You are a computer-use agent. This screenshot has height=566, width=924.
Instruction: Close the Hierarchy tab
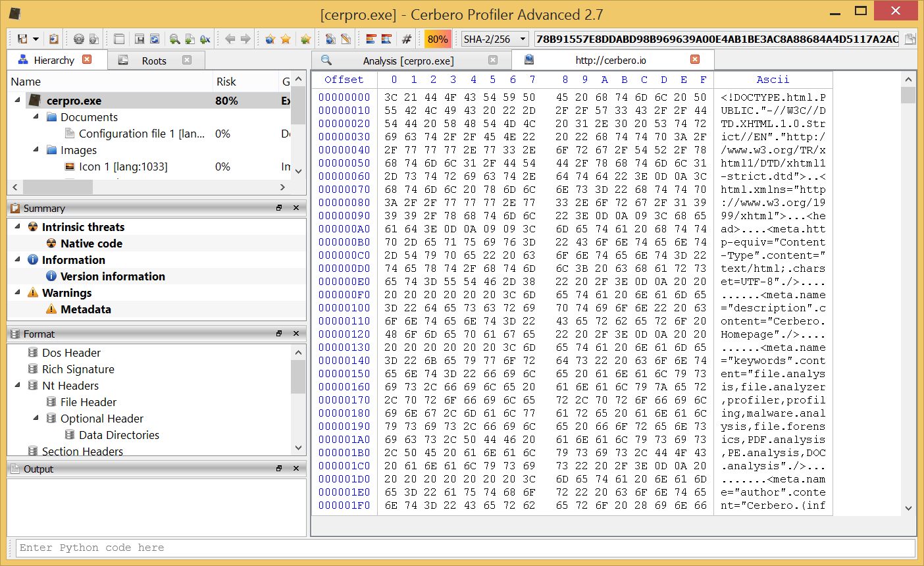tap(87, 59)
